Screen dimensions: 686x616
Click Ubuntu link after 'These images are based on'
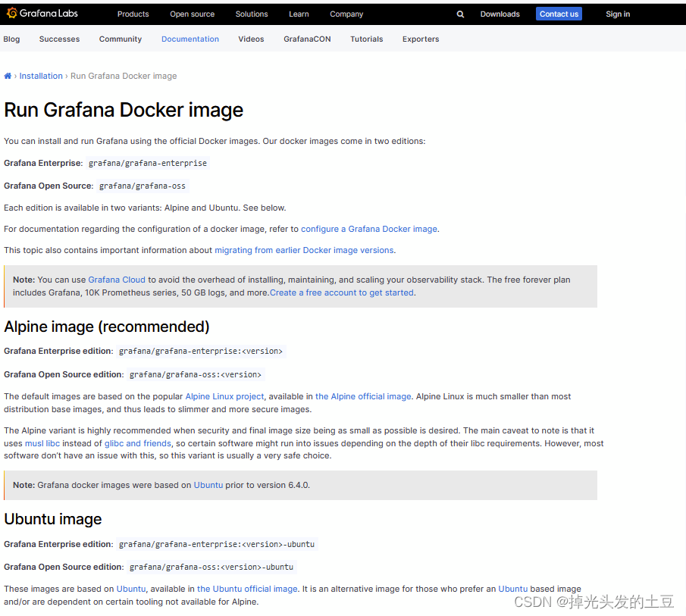coord(131,589)
